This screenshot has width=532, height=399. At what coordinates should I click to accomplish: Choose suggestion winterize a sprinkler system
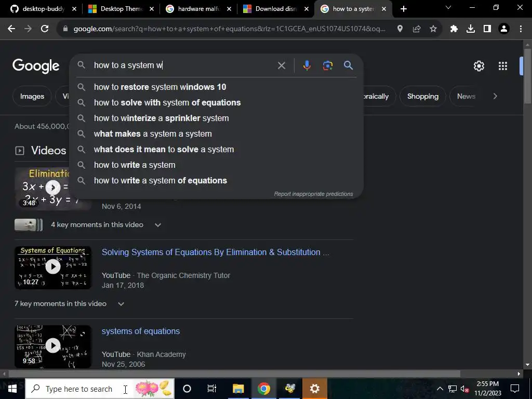point(217,118)
